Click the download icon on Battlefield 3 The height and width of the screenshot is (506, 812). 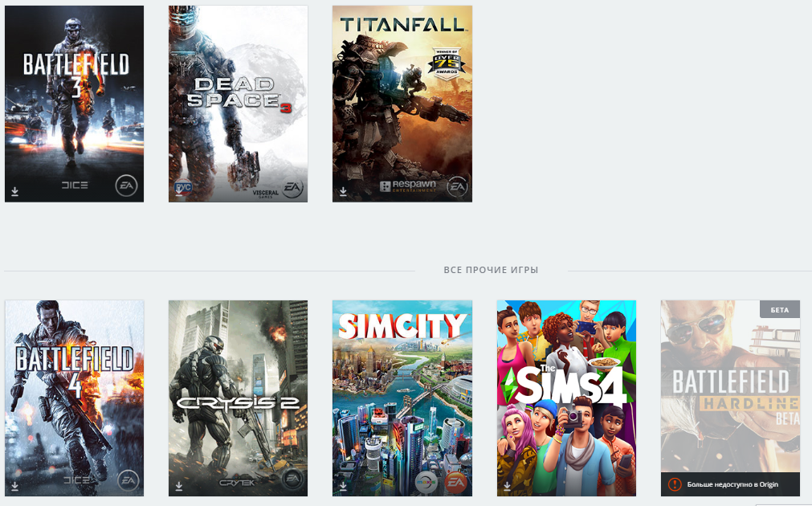(x=15, y=192)
